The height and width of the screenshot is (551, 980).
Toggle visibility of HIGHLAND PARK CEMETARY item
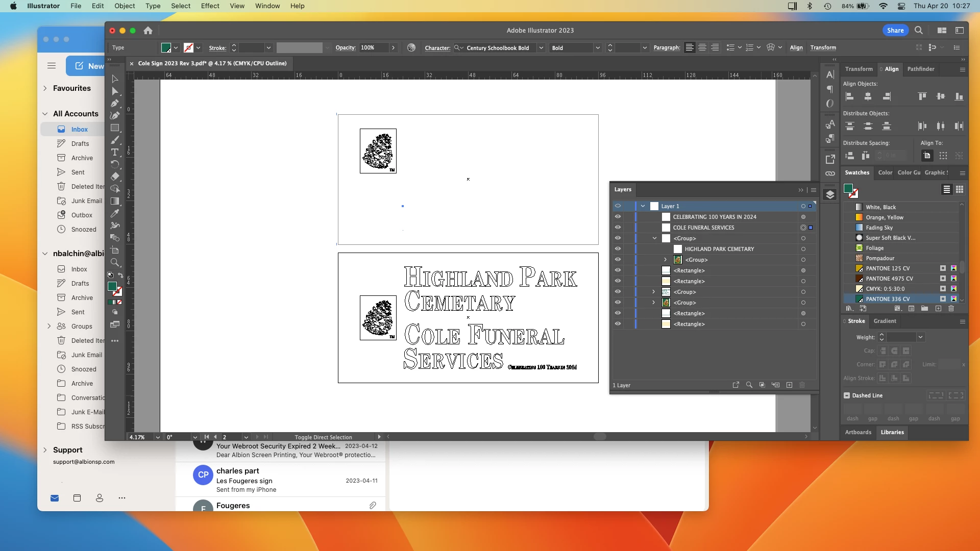click(x=618, y=249)
